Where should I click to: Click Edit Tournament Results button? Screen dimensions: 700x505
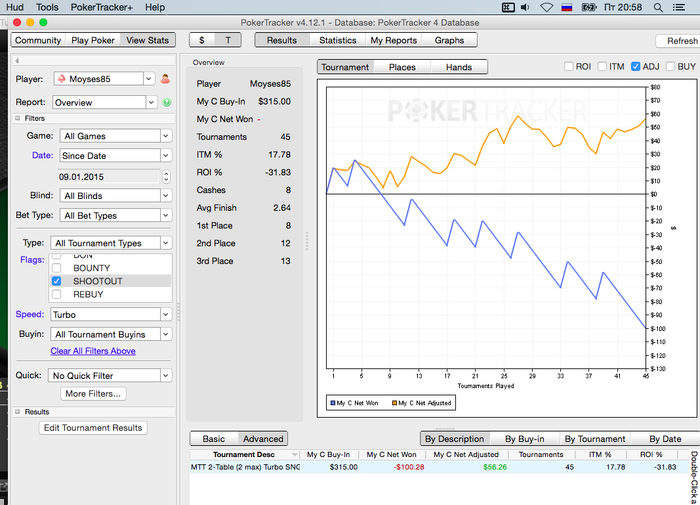click(x=93, y=428)
